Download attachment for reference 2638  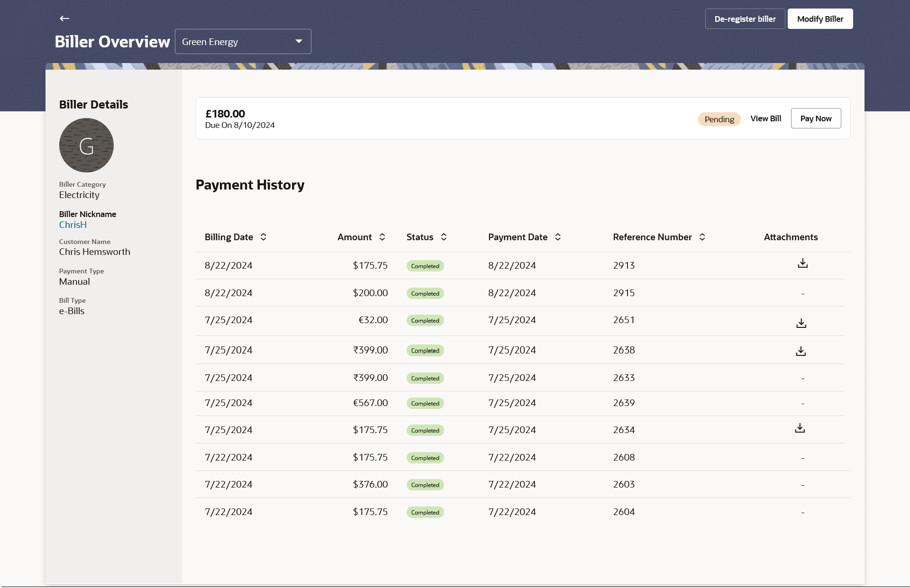(x=801, y=351)
